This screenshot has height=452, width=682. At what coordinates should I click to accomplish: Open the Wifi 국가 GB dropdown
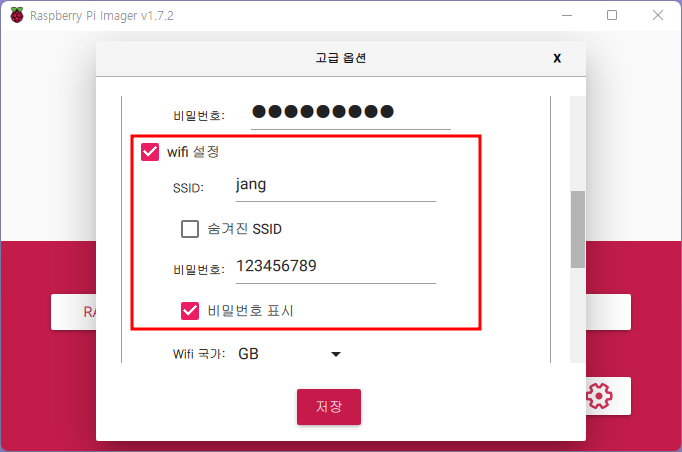(289, 354)
